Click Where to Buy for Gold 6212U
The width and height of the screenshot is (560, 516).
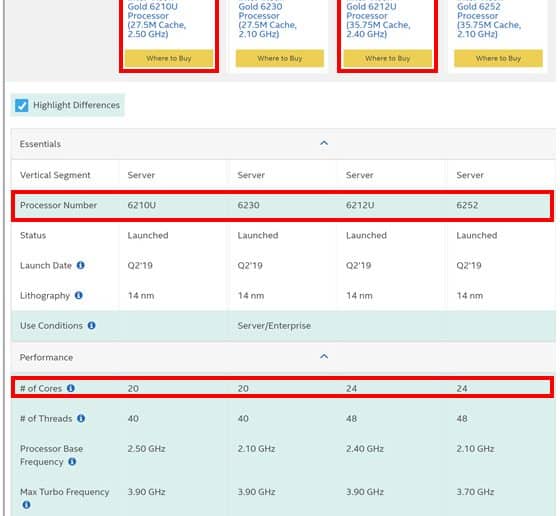coord(388,58)
